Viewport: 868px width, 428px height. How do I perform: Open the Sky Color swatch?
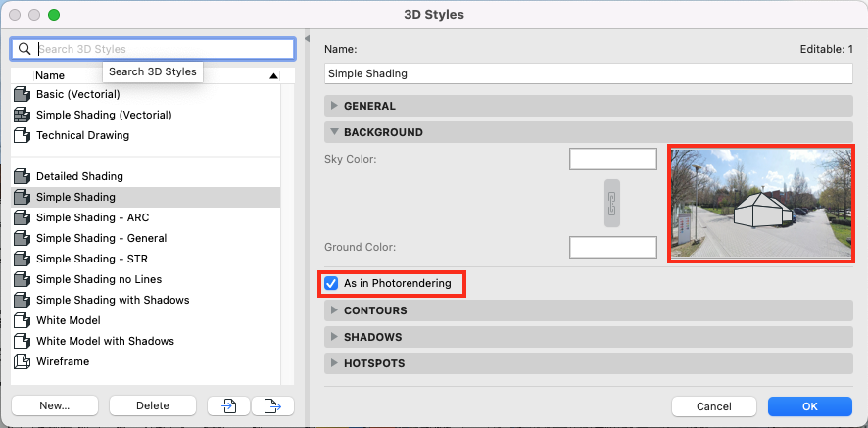point(613,160)
